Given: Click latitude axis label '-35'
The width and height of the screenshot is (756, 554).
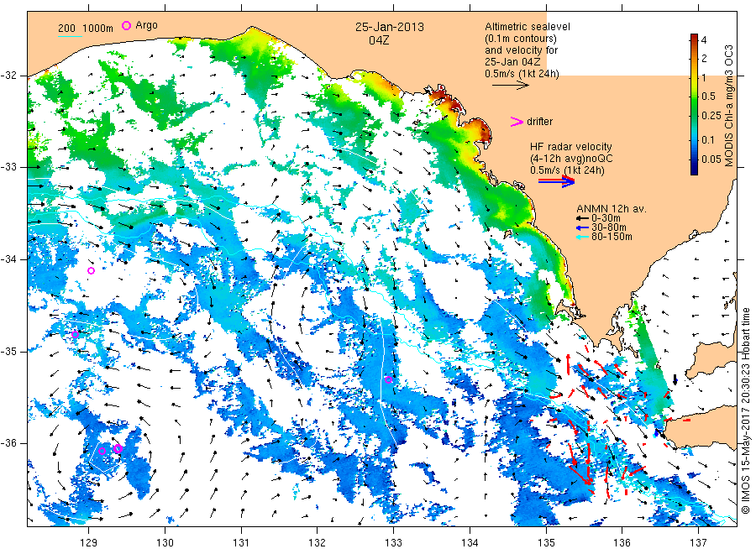Looking at the screenshot, I should coord(10,351).
